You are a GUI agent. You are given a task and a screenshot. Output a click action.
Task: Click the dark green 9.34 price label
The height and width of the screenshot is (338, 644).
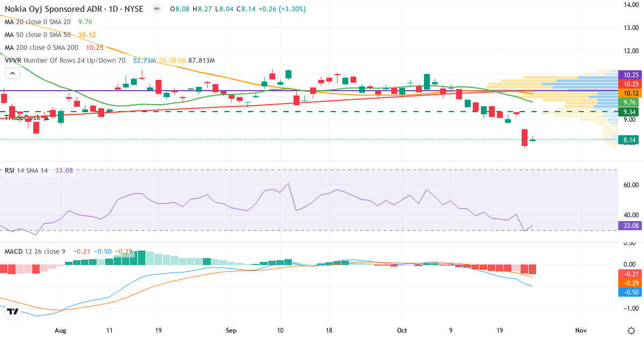click(629, 112)
